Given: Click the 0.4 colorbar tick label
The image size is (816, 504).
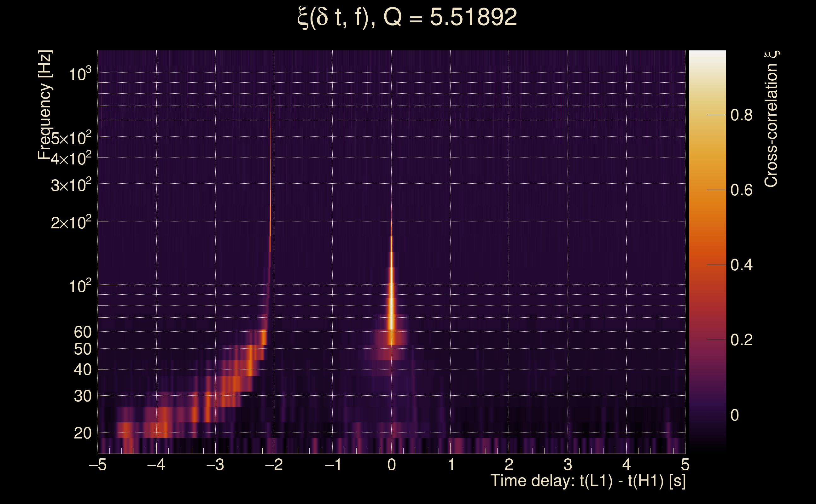Looking at the screenshot, I should pyautogui.click(x=741, y=265).
